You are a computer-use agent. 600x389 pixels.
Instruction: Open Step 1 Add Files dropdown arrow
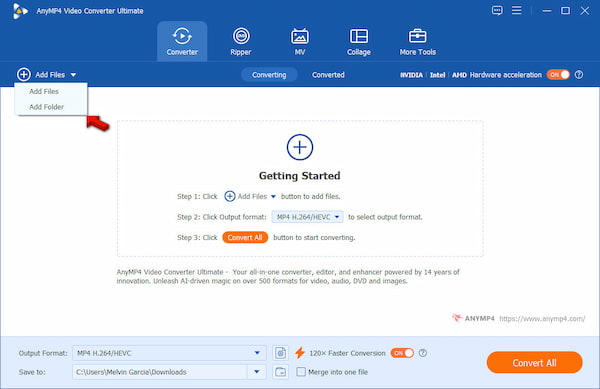(273, 197)
